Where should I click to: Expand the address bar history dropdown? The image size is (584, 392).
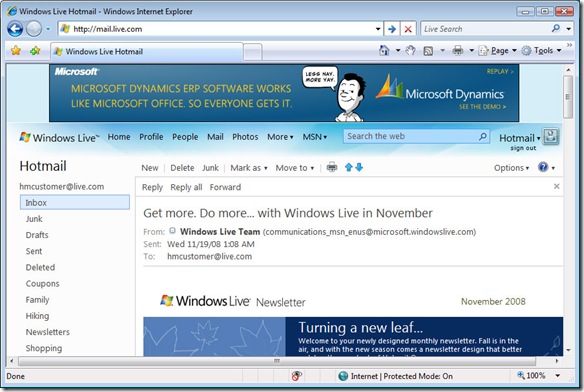[378, 29]
